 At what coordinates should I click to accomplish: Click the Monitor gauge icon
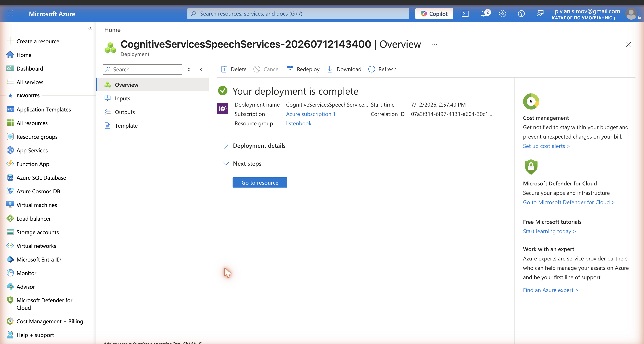tap(10, 273)
